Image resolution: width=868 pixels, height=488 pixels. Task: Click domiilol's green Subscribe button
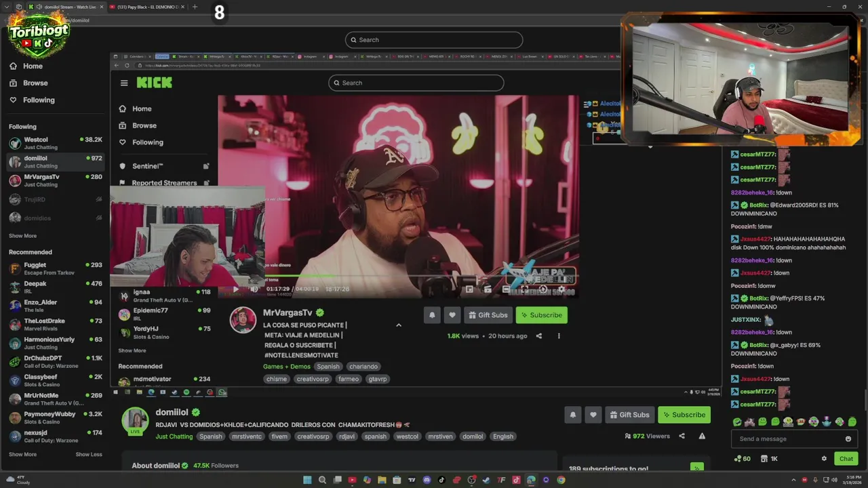683,415
